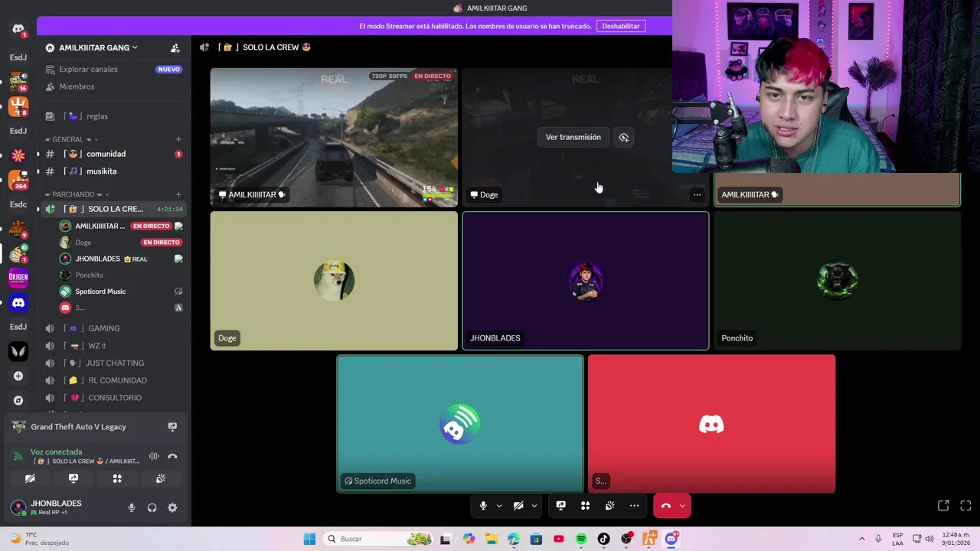Open Discord direct messages home icon
The image size is (980, 551).
click(18, 29)
